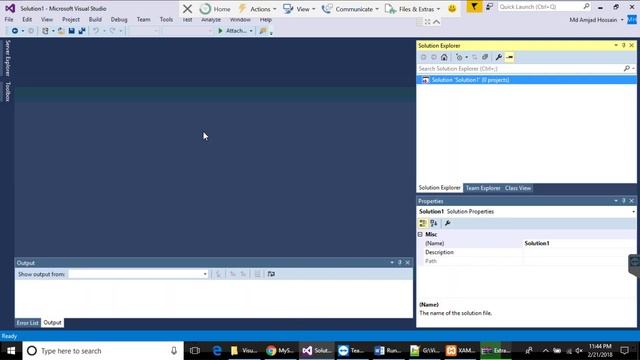Open Properties panel window position dropdown

(616, 201)
